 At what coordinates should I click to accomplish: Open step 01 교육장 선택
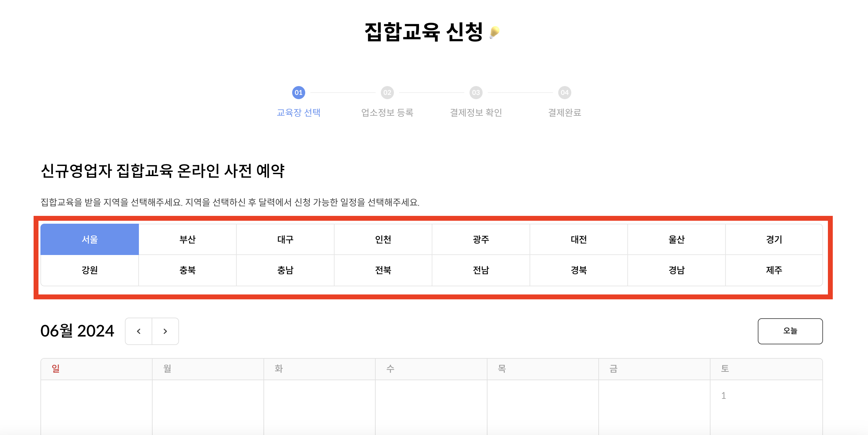[298, 93]
